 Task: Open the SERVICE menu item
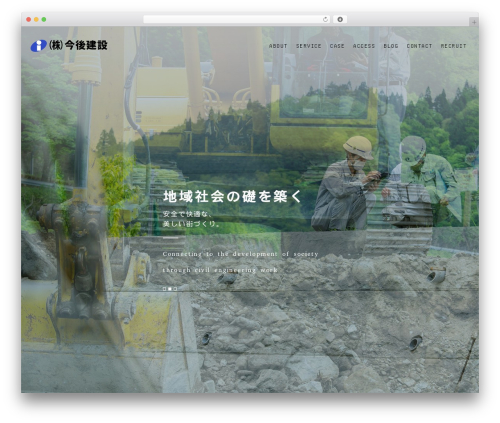tap(308, 46)
